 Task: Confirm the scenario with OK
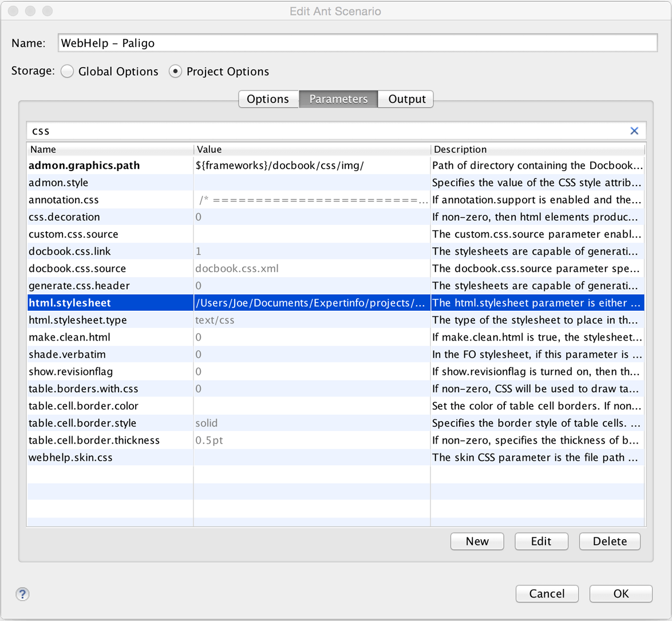pyautogui.click(x=620, y=594)
